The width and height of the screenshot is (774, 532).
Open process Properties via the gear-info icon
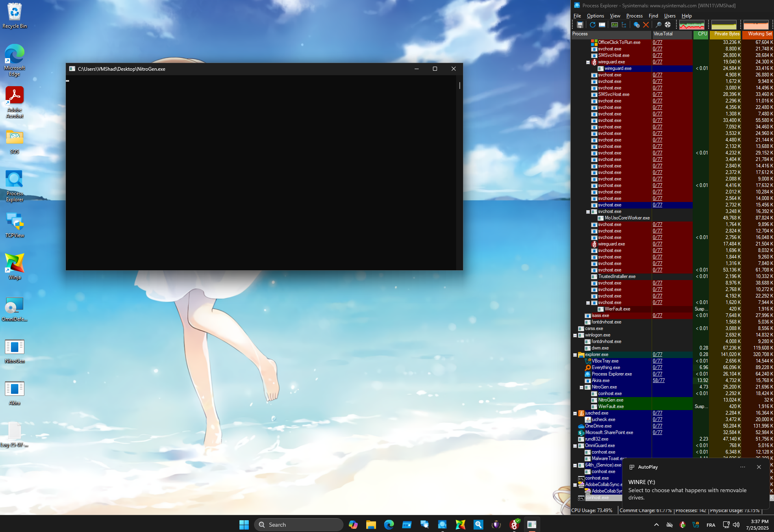637,25
